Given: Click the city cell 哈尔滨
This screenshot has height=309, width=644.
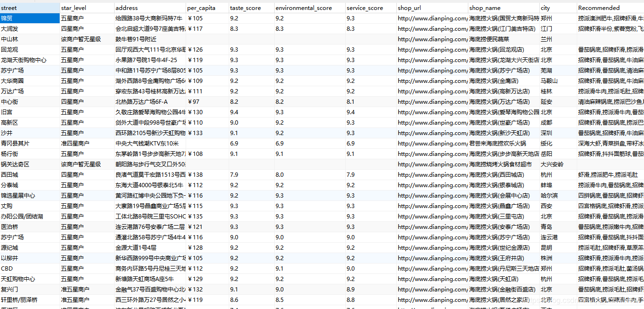Looking at the screenshot, I should 558,195.
